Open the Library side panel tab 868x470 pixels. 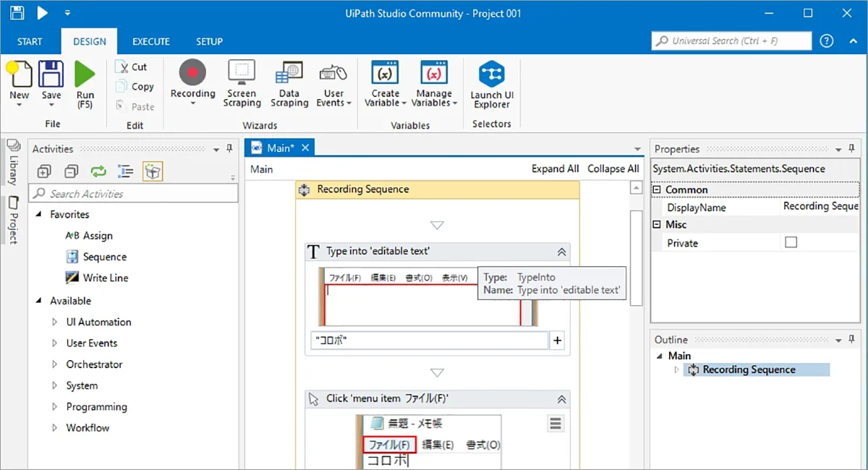click(13, 163)
